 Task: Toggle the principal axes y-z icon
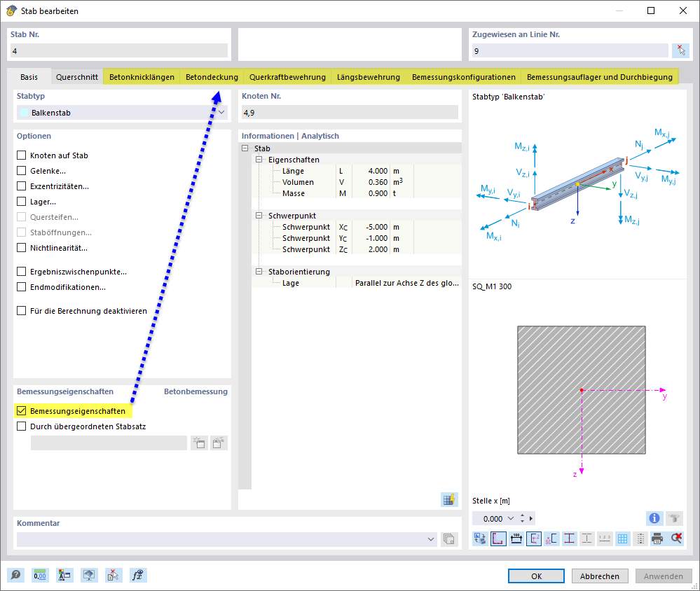534,538
